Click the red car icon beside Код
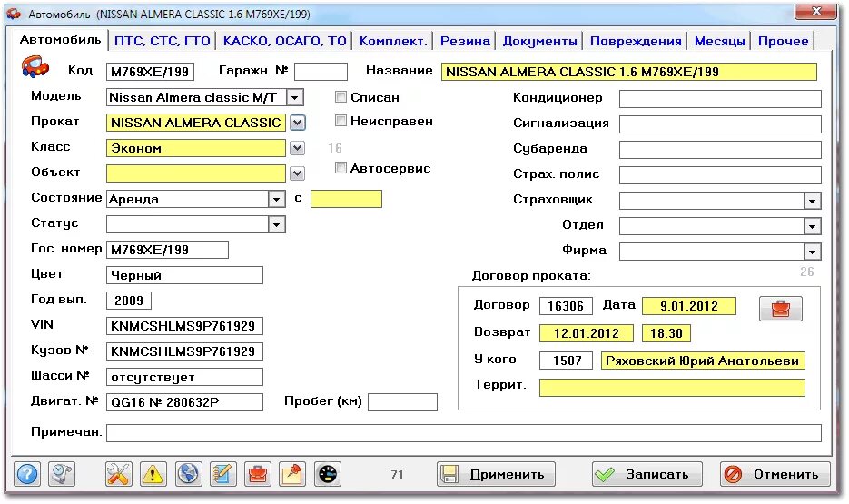Viewport: 849px width, 504px height. 35,66
